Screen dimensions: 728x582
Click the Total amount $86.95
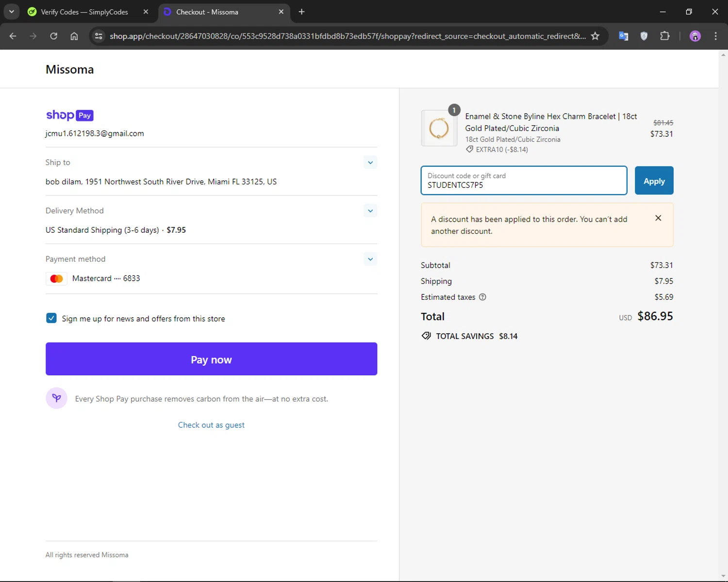[x=655, y=316]
